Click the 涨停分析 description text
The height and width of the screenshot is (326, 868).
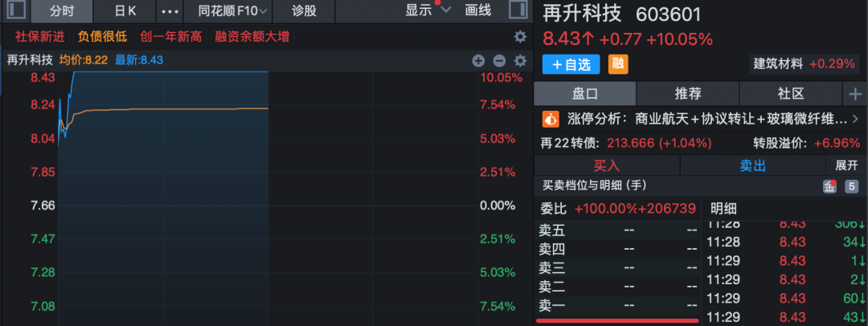(742, 119)
